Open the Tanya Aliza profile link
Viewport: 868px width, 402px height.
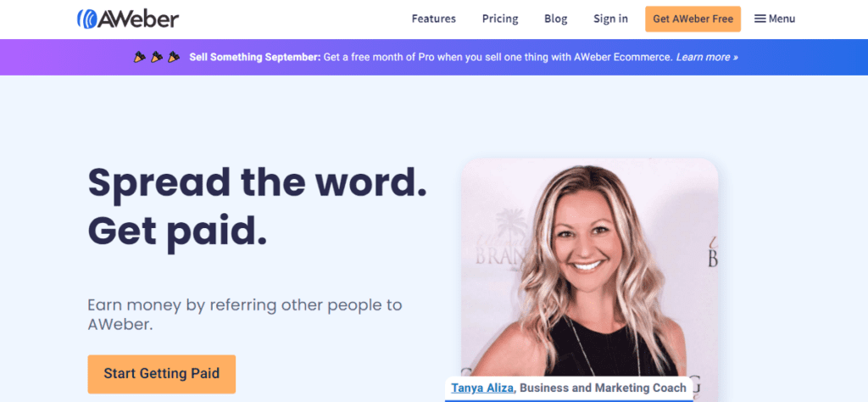(x=481, y=388)
